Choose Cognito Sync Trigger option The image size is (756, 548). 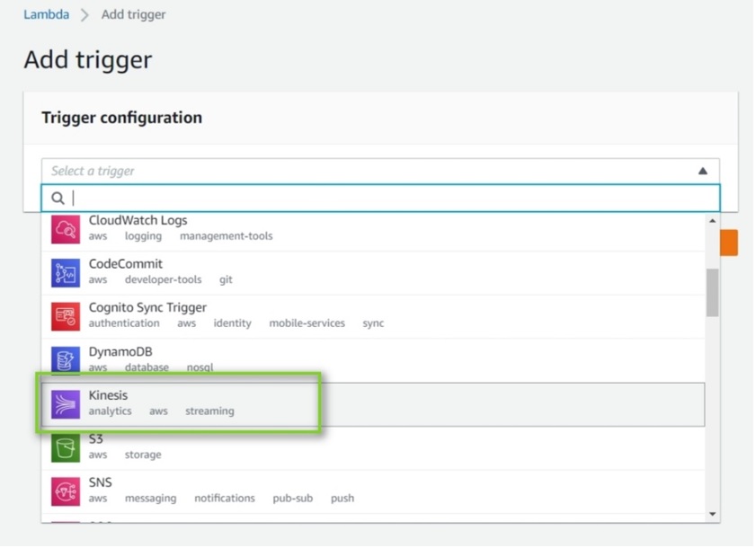pyautogui.click(x=147, y=307)
